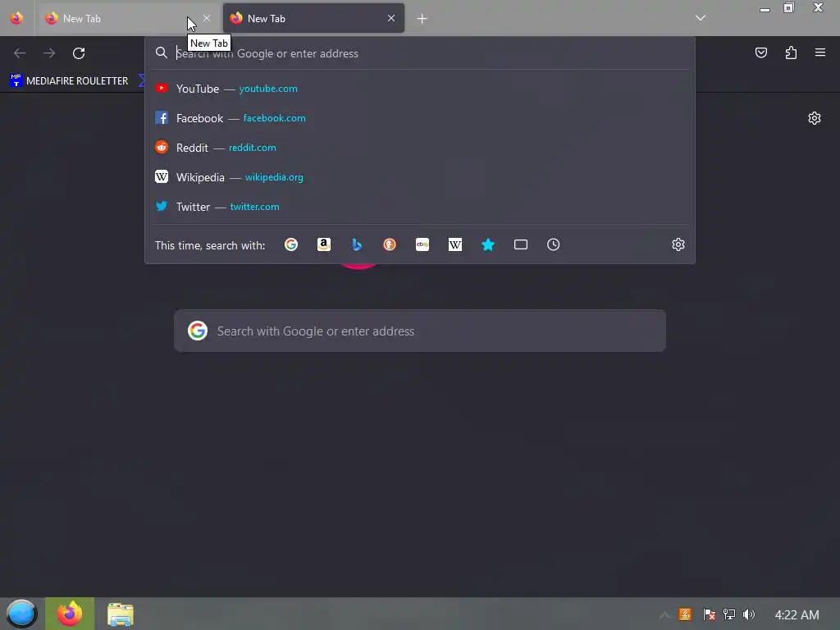Image resolution: width=840 pixels, height=630 pixels.
Task: Open network icon in system tray
Action: click(x=729, y=614)
